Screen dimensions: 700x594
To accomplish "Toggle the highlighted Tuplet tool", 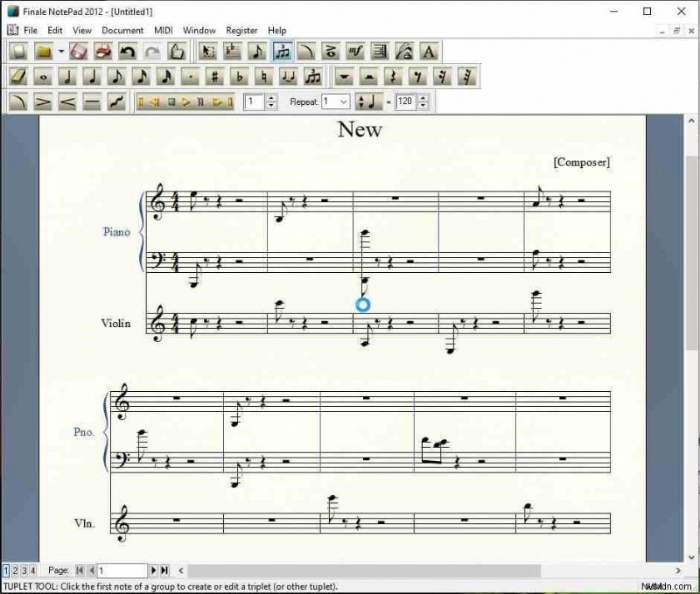I will (x=282, y=52).
